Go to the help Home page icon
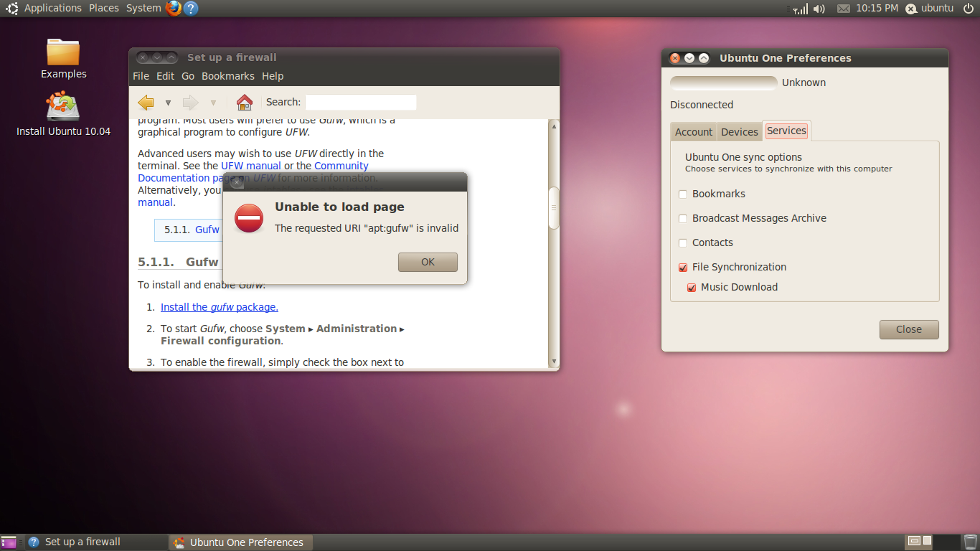Image resolution: width=980 pixels, height=551 pixels. 245,102
